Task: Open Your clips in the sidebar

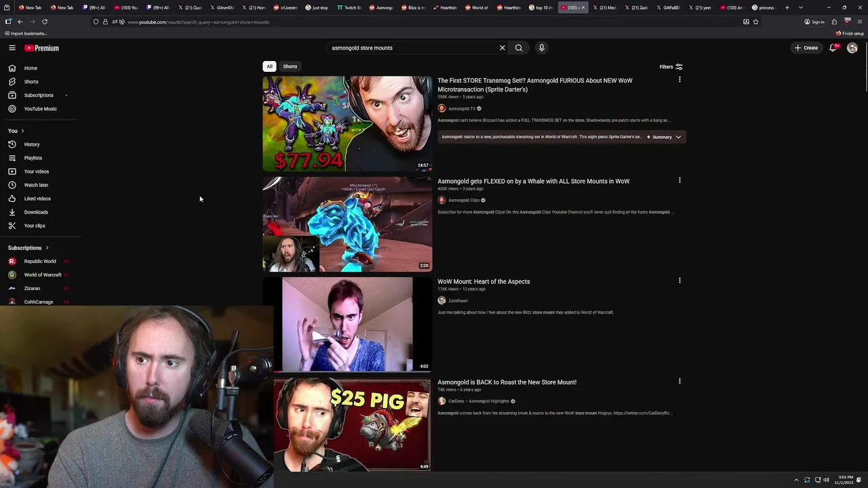Action: click(x=35, y=226)
